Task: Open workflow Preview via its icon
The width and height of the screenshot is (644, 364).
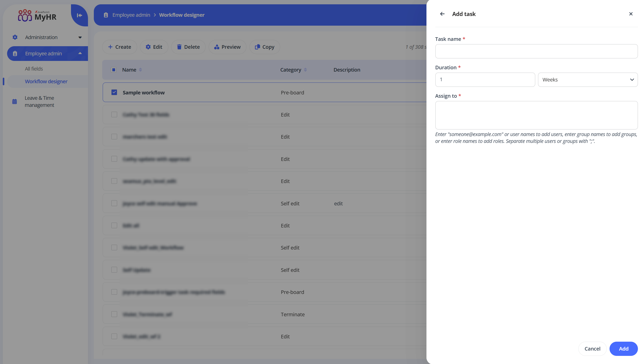Action: (217, 47)
